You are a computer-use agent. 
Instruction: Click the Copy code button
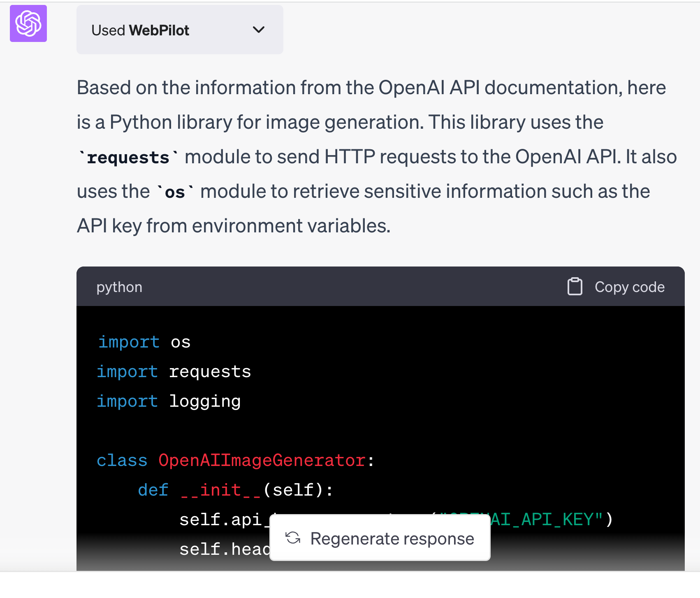point(616,287)
